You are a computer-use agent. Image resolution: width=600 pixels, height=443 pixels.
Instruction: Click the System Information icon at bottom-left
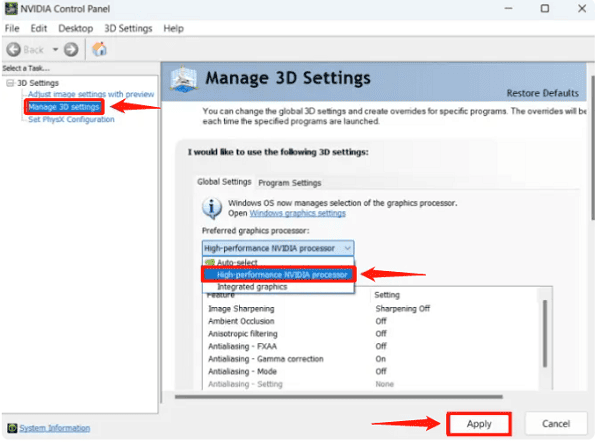(x=11, y=427)
